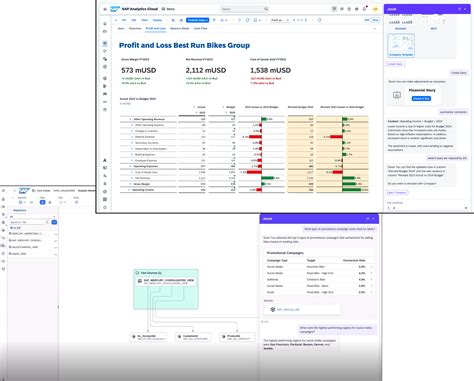Click the SAP logo in Analytics Cloud
The height and width of the screenshot is (381, 474).
[x=115, y=9]
